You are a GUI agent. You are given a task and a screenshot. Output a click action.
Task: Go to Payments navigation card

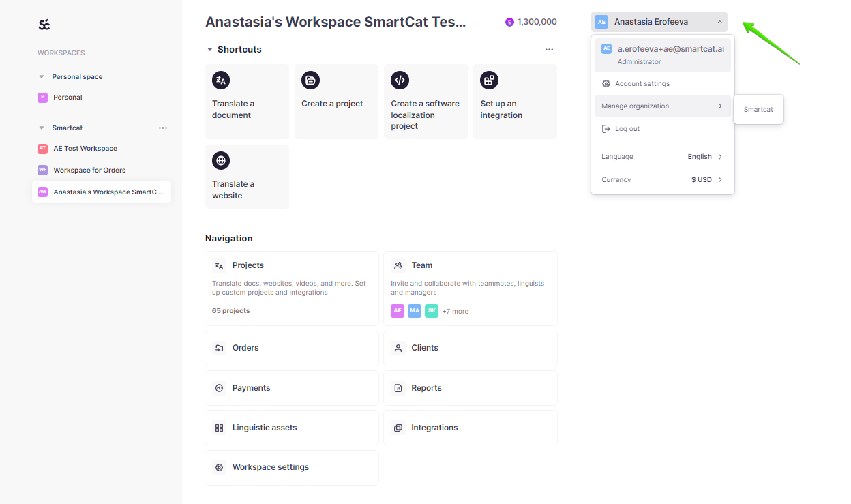click(292, 388)
